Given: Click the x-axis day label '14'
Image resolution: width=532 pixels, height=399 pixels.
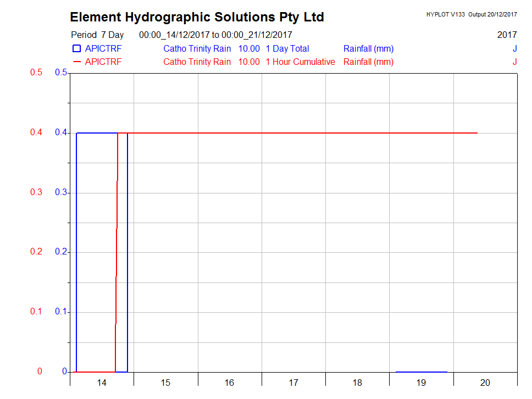Looking at the screenshot, I should point(102,383).
